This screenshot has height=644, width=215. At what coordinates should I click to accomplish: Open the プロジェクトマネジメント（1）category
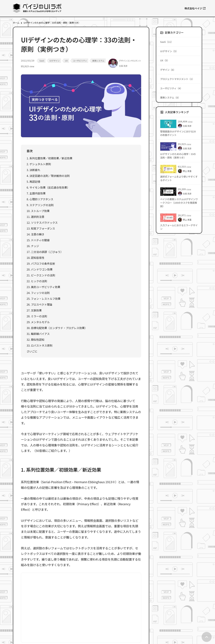tap(179, 79)
